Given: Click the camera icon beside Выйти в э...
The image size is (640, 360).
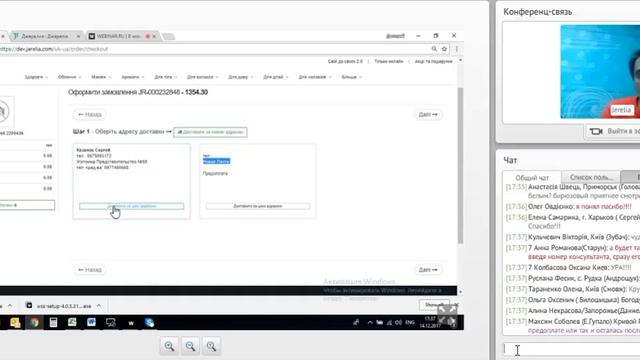Looking at the screenshot, I should [596, 131].
